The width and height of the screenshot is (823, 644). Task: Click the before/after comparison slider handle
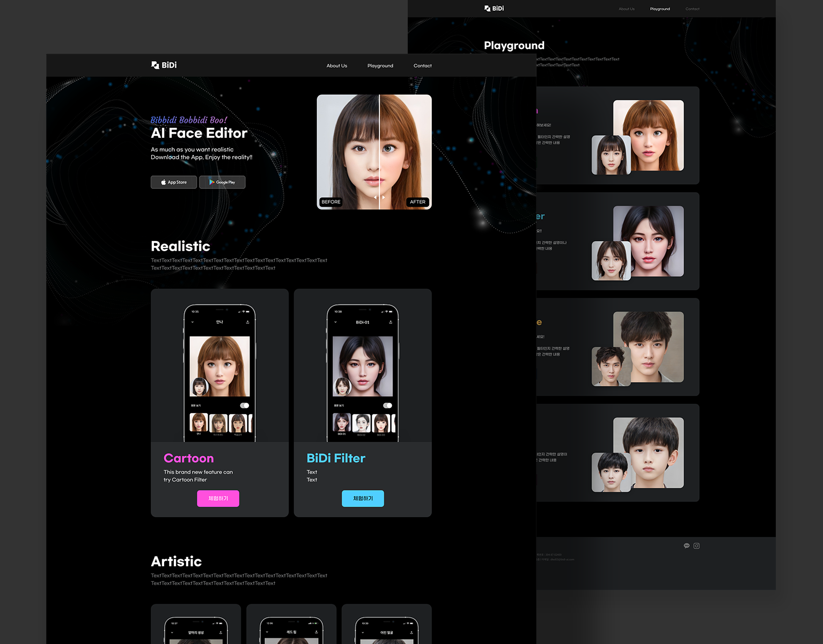coord(379,197)
